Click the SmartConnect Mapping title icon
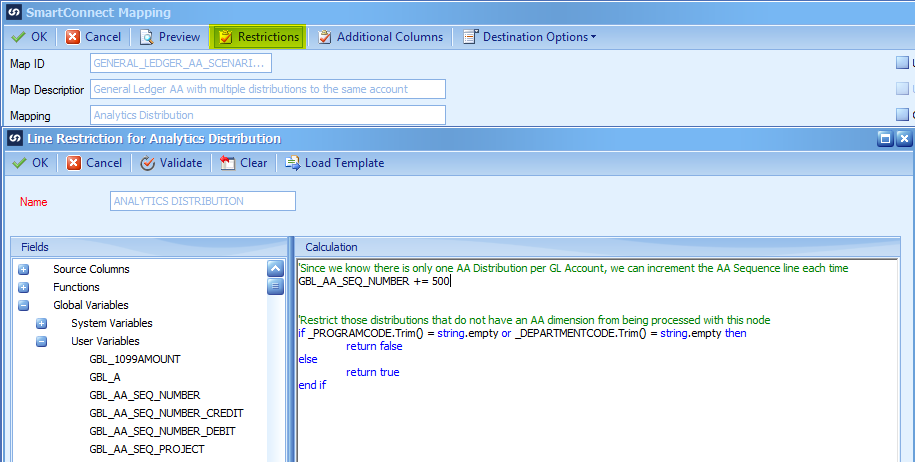This screenshot has width=915, height=462. (x=15, y=12)
